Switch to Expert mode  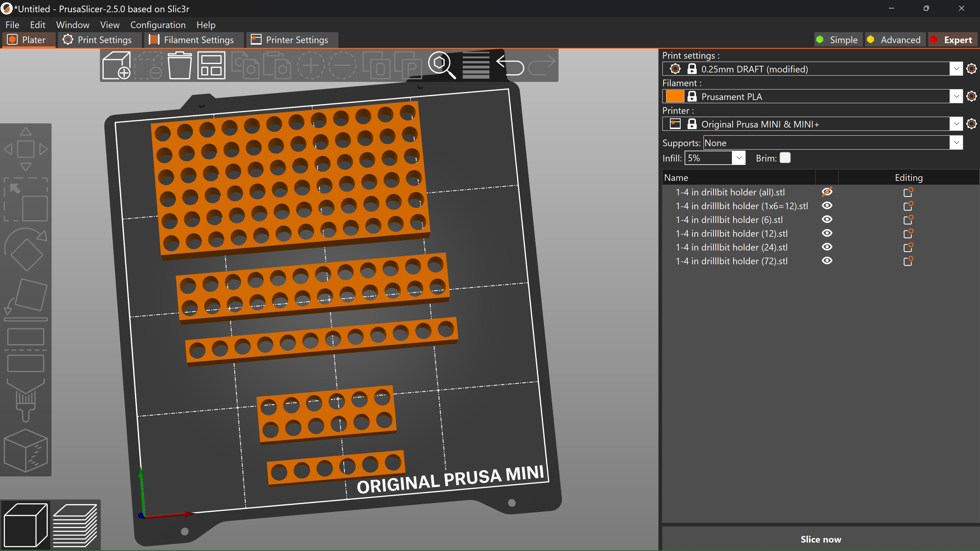coord(953,40)
